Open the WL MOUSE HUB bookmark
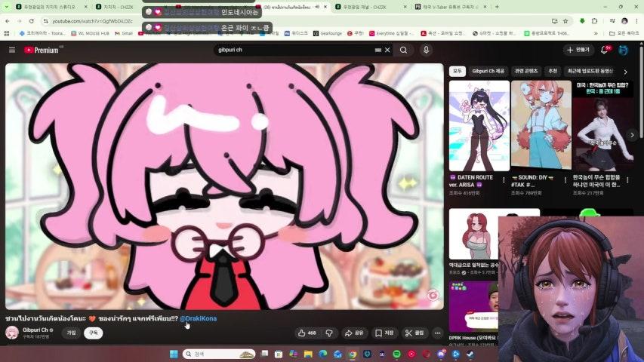The width and height of the screenshot is (644, 362). pos(90,33)
